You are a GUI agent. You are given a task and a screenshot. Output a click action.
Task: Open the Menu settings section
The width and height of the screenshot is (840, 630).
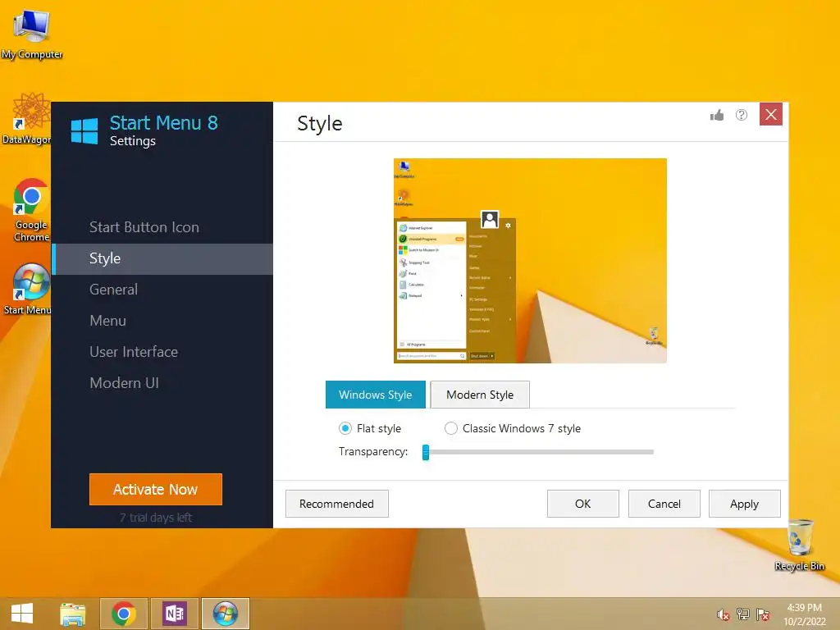point(162,321)
